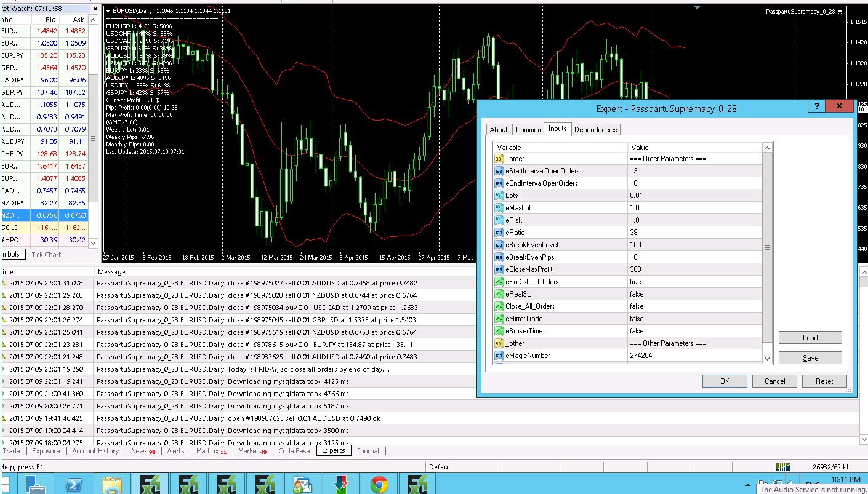Screen dimensions: 868x494
Task: Open the Journal tab in Terminal
Action: [x=369, y=451]
